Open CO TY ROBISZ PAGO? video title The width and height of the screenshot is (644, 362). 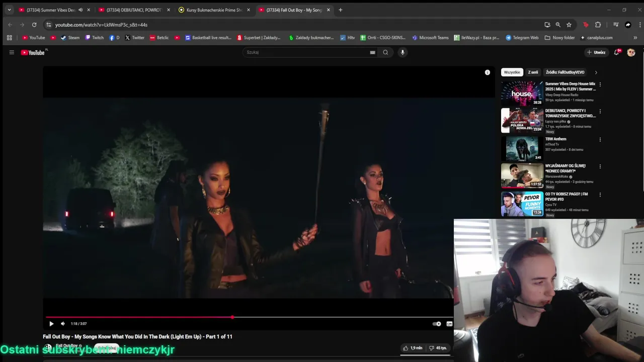567,197
